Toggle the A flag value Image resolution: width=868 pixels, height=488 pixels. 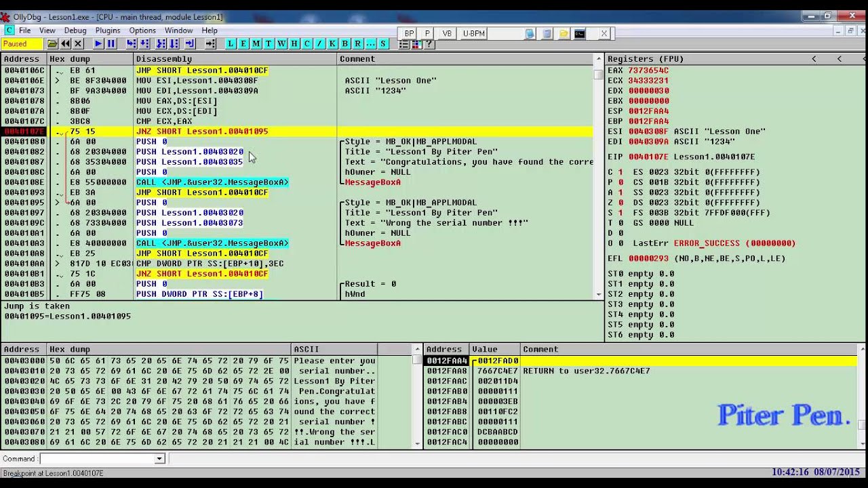(620, 192)
